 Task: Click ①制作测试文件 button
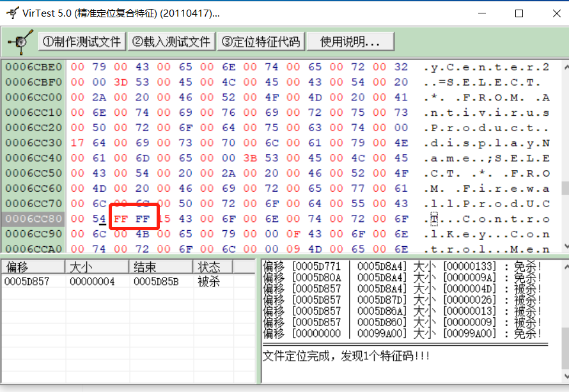click(82, 42)
